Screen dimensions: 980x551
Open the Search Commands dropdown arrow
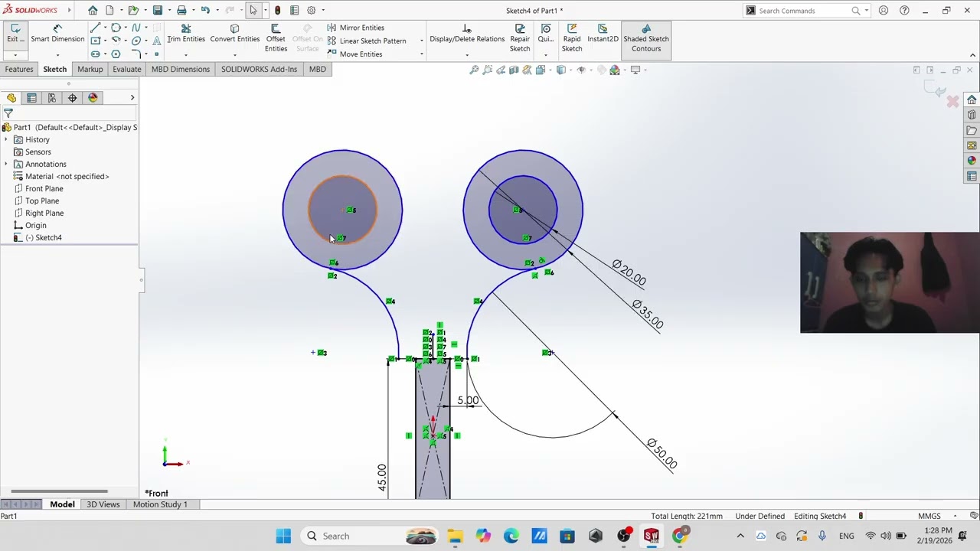tap(866, 11)
